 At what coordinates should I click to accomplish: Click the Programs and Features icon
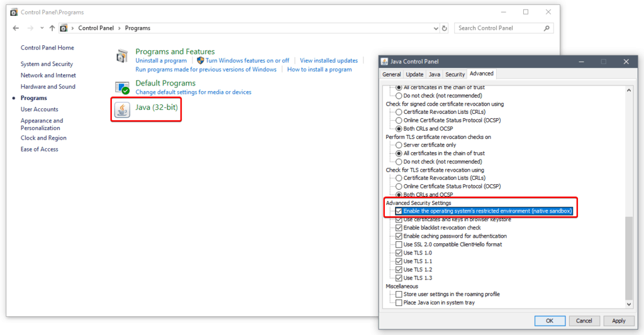click(x=122, y=56)
